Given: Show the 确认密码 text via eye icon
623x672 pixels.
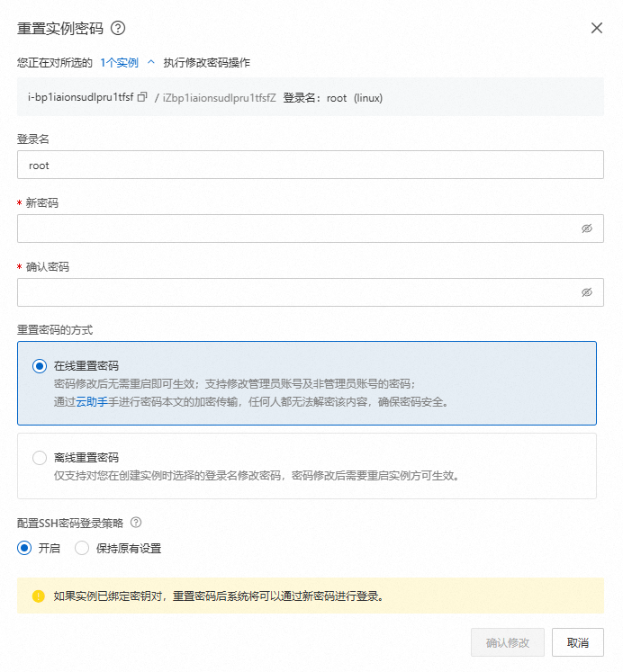Looking at the screenshot, I should (586, 292).
